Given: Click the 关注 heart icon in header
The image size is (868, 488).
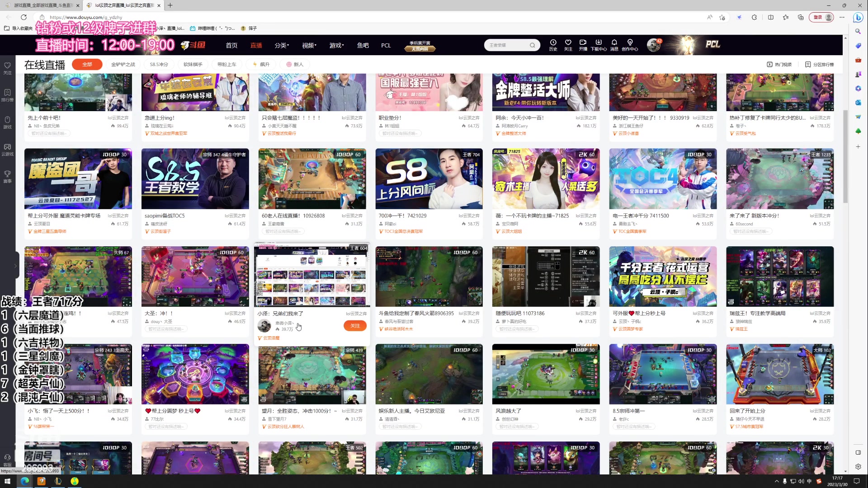Looking at the screenshot, I should pos(568,42).
